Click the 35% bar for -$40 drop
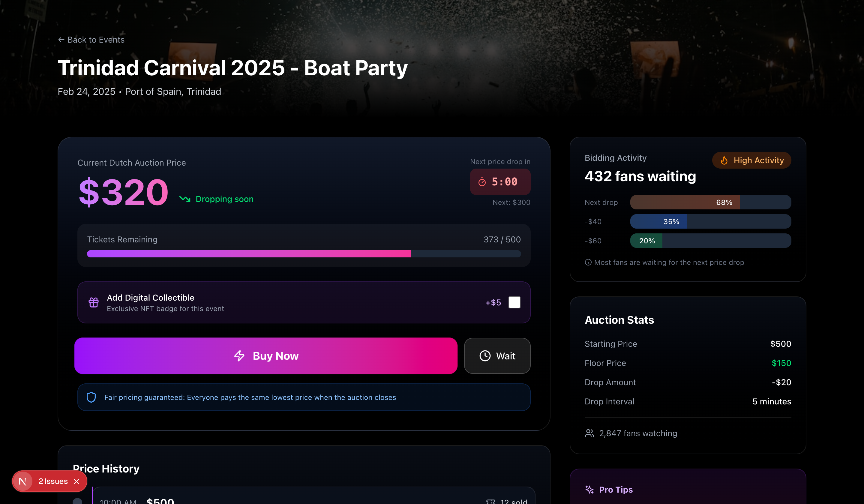Image resolution: width=864 pixels, height=504 pixels. (x=710, y=221)
